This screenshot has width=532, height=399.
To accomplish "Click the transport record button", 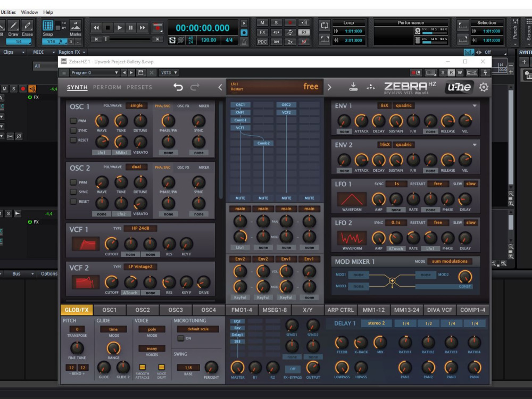I will tap(157, 28).
